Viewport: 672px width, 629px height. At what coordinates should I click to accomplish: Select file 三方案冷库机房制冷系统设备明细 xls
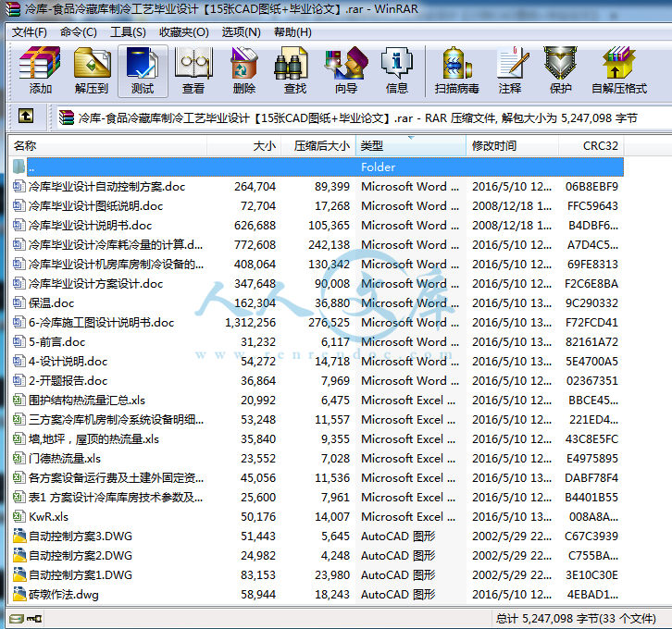coord(116,419)
